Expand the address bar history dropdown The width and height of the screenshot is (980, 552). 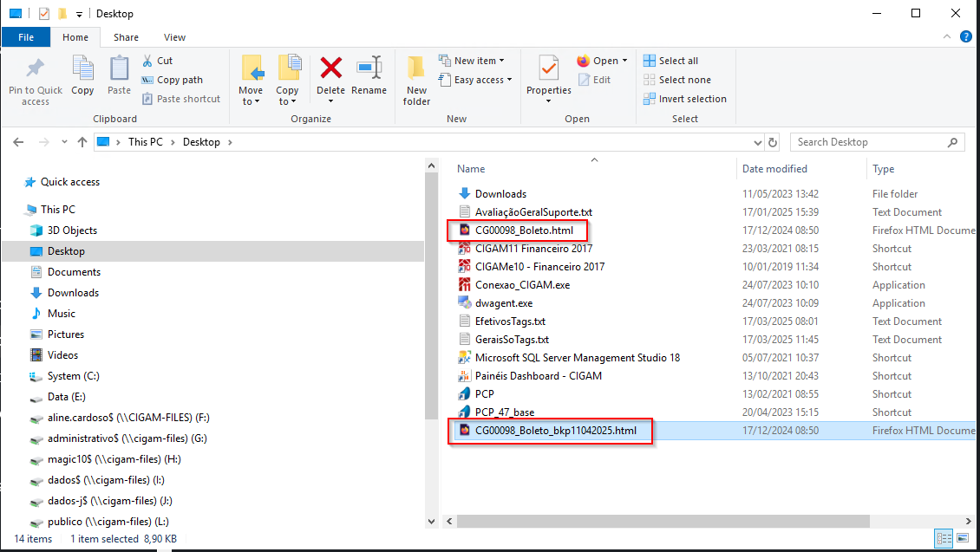pos(757,142)
